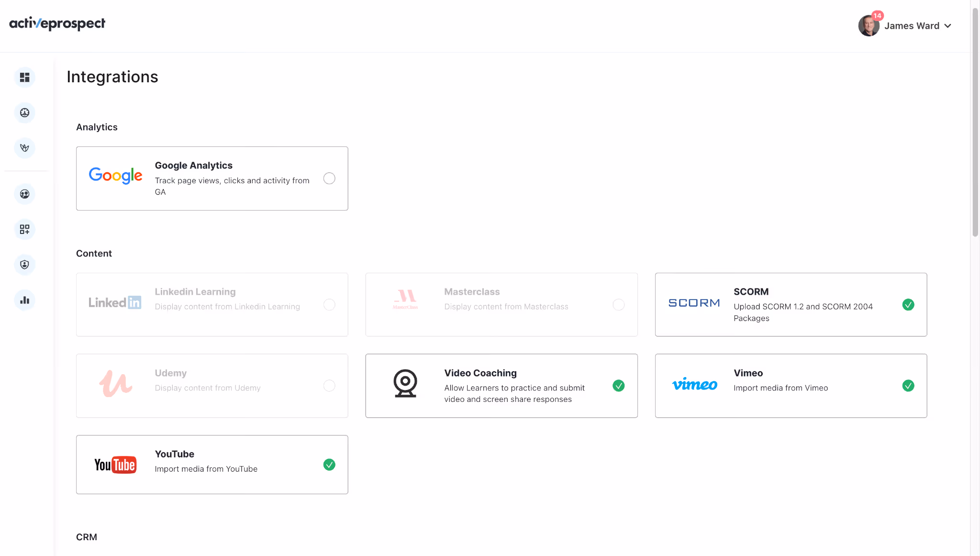
Task: Toggle Video Coaching off
Action: coord(618,386)
